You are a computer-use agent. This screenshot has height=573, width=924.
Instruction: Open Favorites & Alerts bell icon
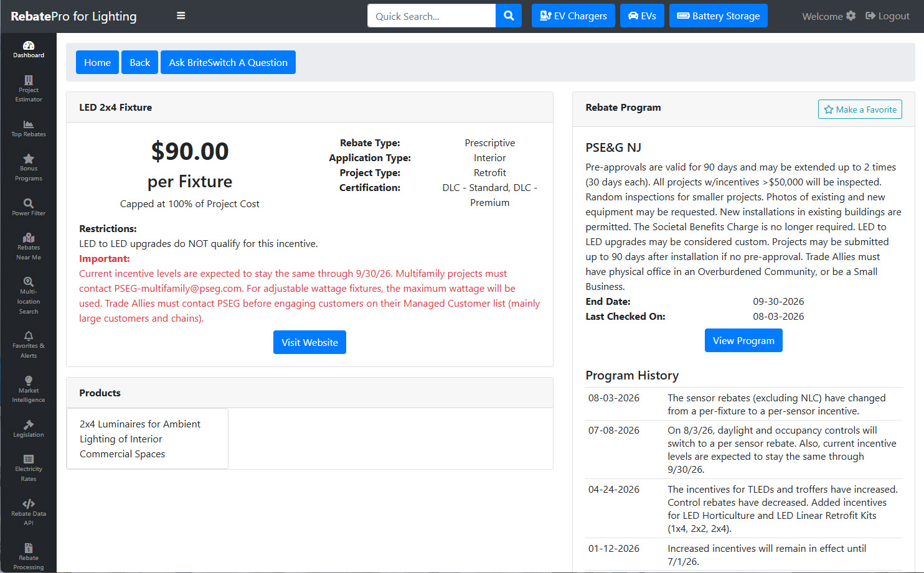tap(29, 336)
